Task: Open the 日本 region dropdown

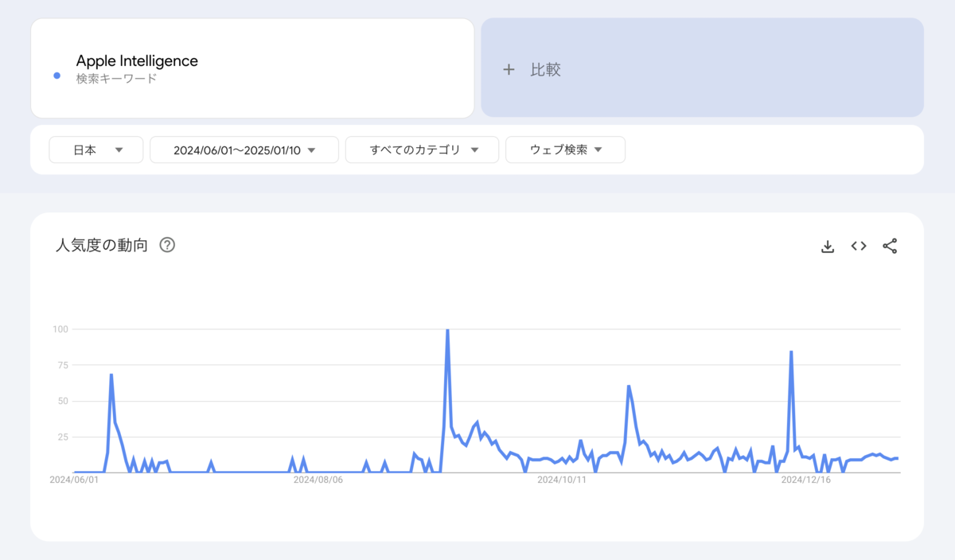Action: 96,150
